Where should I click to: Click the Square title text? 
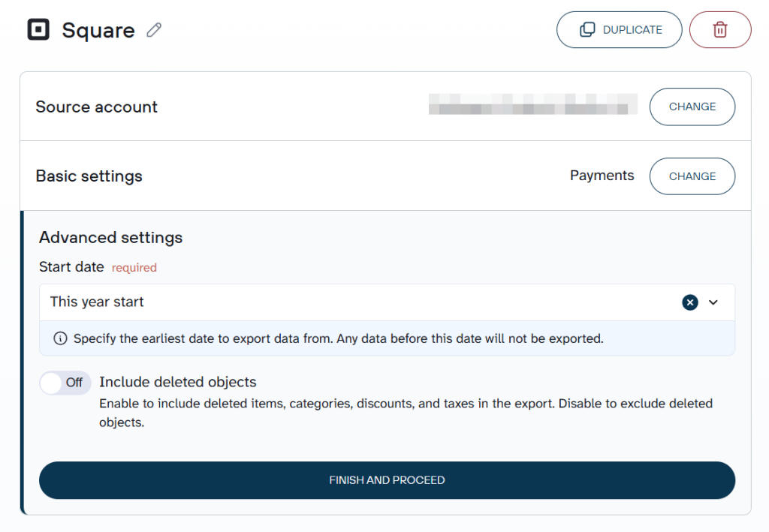98,31
